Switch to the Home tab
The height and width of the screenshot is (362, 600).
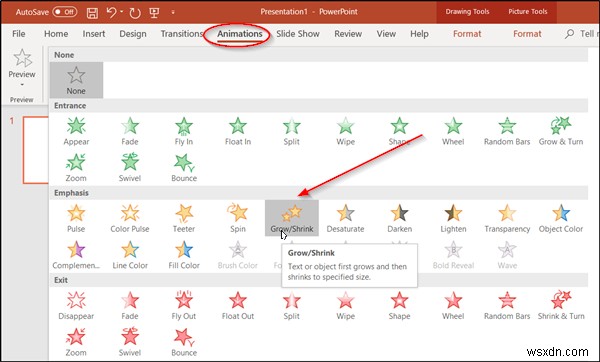[x=56, y=34]
